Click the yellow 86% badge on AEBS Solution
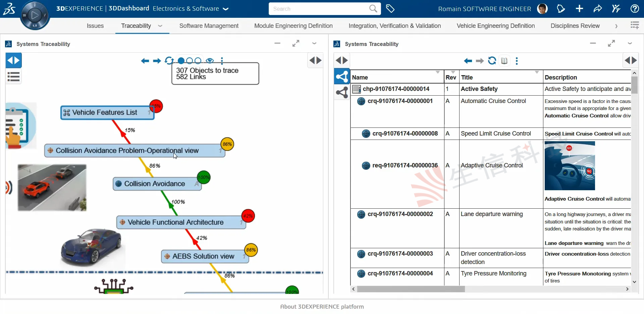The width and height of the screenshot is (644, 314). point(251,250)
